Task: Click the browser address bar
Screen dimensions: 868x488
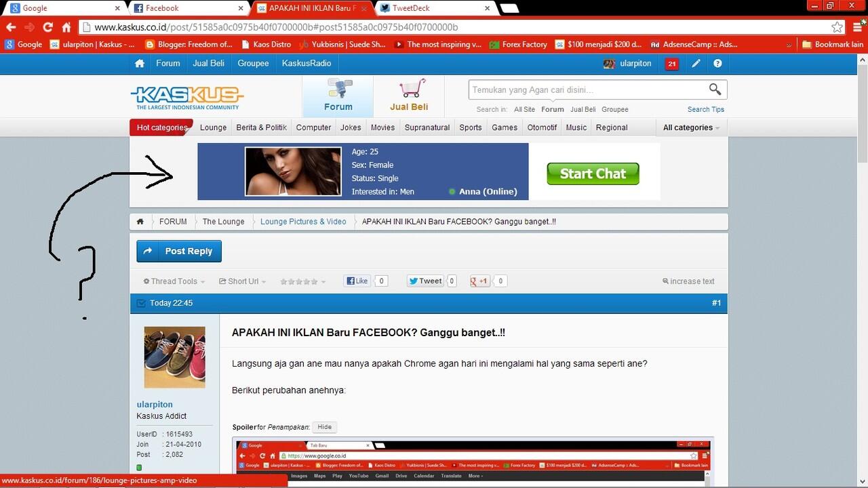Action: pyautogui.click(x=453, y=27)
